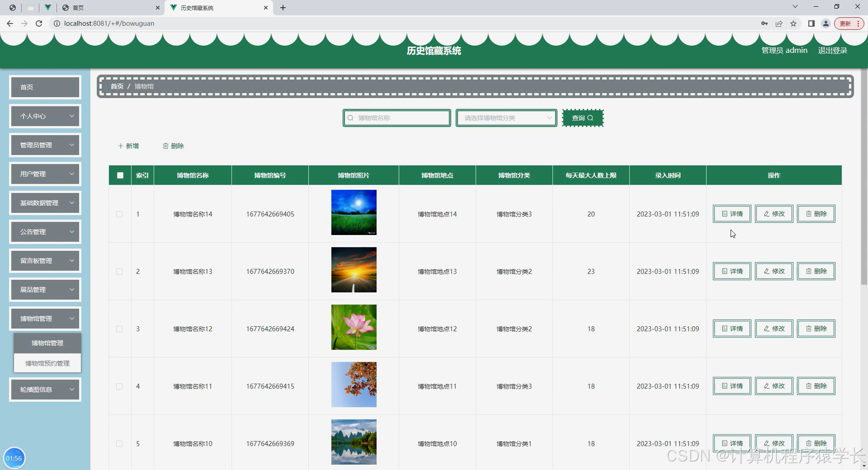Select checkbox for row 博物馆名称11
This screenshot has width=868, height=470.
click(x=119, y=386)
